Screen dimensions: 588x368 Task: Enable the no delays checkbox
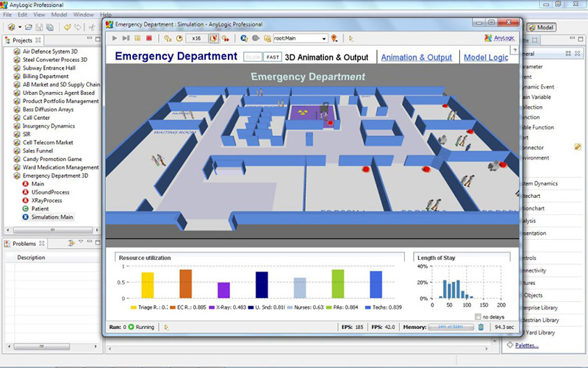[478, 316]
